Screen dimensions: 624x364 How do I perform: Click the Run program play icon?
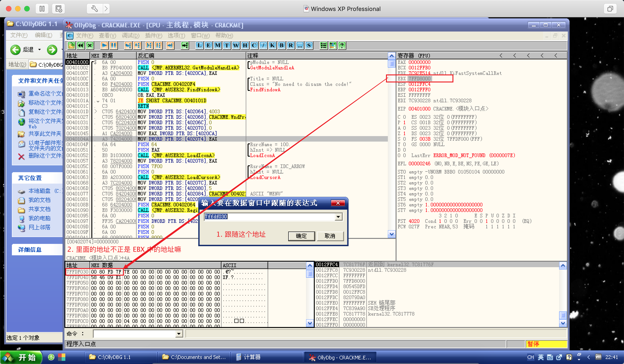tap(104, 45)
